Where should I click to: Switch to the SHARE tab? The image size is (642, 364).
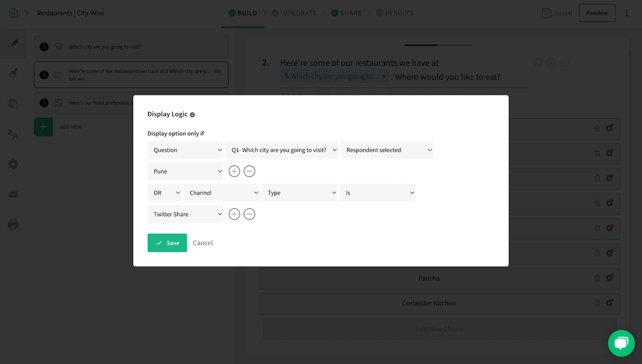click(346, 13)
